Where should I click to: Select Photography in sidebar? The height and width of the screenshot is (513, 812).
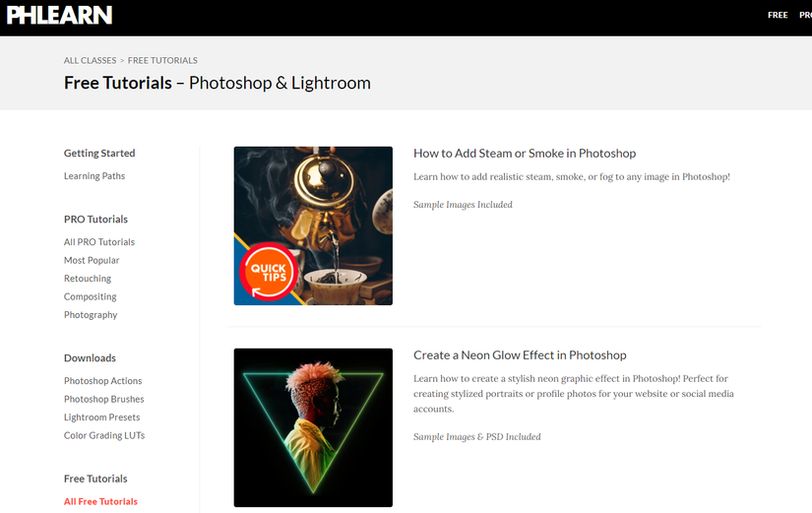91,314
